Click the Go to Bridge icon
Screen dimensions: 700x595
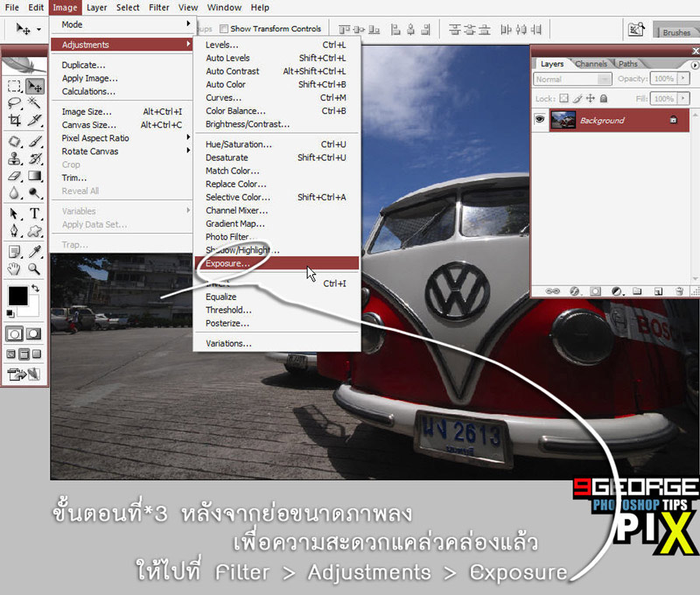[x=637, y=30]
